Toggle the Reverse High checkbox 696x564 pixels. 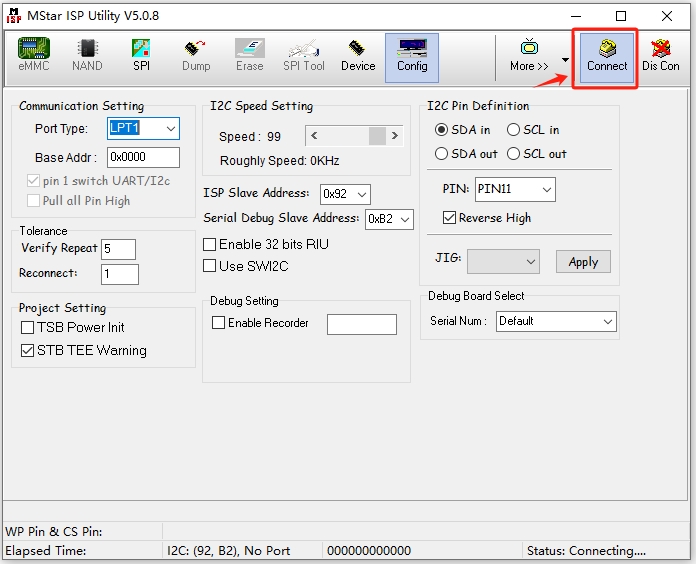click(449, 218)
